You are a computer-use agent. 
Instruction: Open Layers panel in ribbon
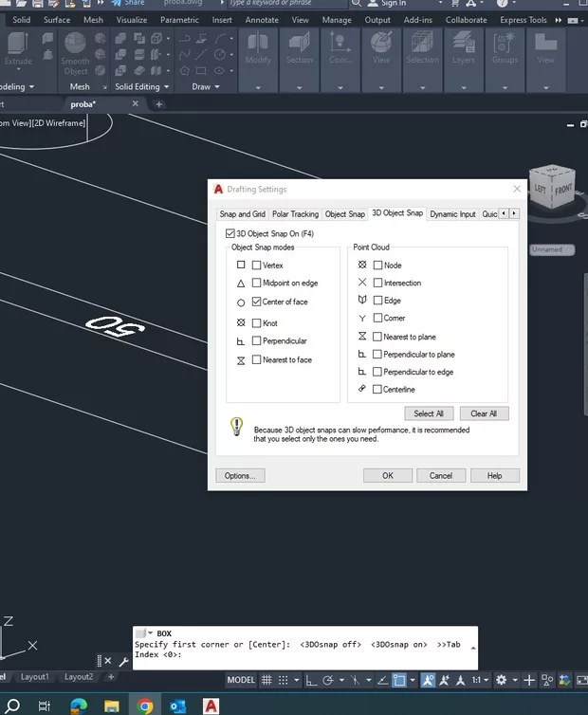(x=463, y=47)
